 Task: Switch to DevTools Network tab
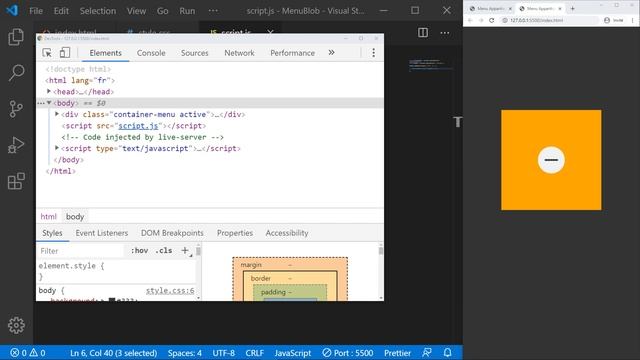click(x=239, y=53)
